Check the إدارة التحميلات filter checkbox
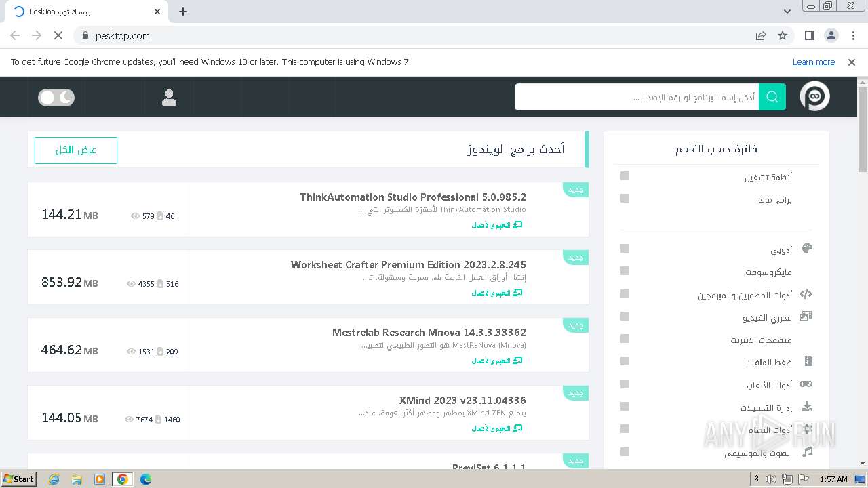 pos(625,407)
